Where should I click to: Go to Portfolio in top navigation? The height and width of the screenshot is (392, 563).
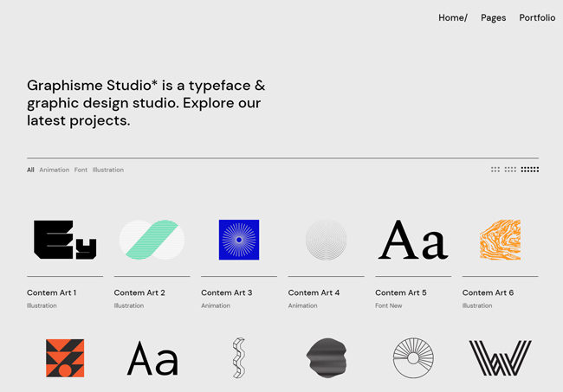pos(537,17)
